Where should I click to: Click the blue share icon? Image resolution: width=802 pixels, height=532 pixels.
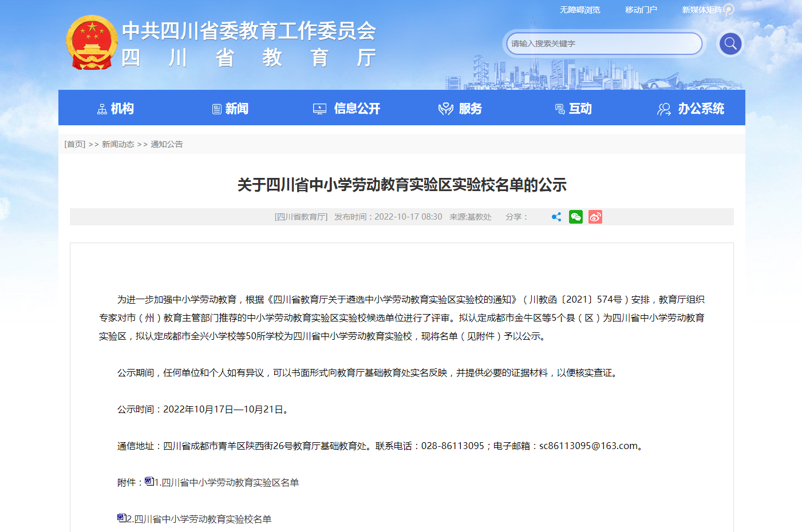556,217
